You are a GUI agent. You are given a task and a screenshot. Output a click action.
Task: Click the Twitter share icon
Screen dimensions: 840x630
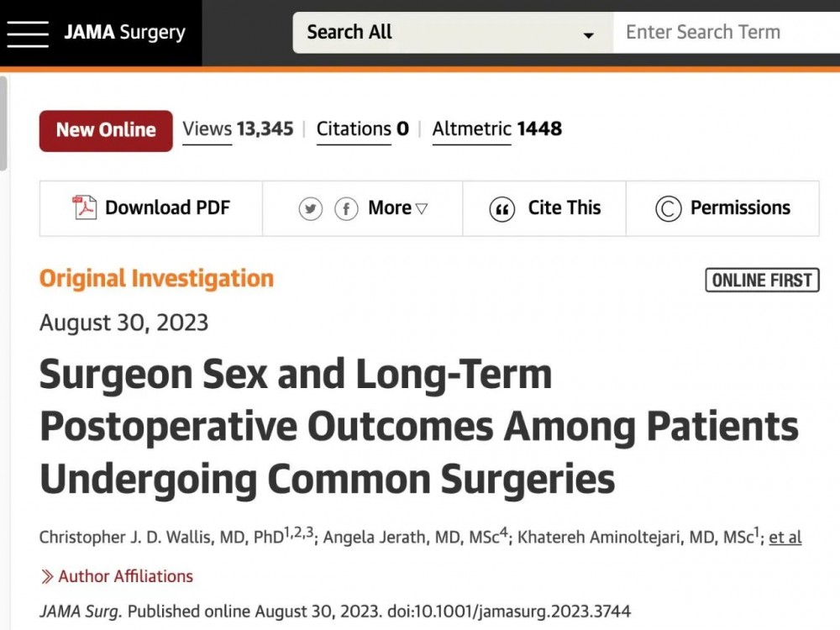pos(311,208)
